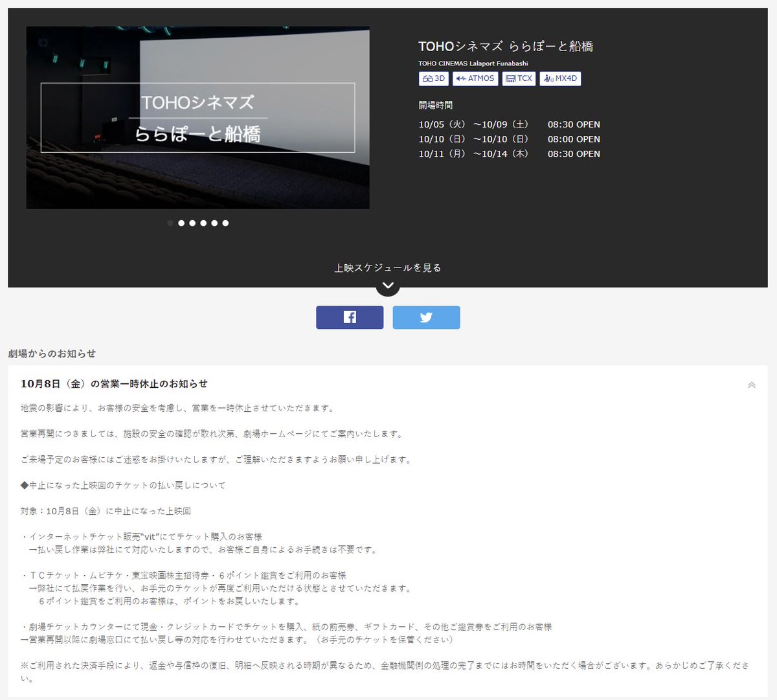Click the 6ポイント鑑賞 points return line
The image size is (777, 700).
click(x=169, y=601)
